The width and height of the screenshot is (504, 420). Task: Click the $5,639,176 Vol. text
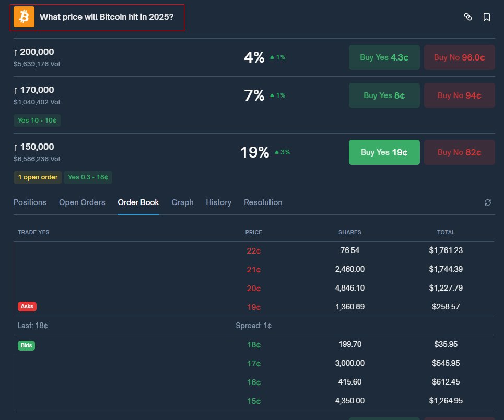38,64
